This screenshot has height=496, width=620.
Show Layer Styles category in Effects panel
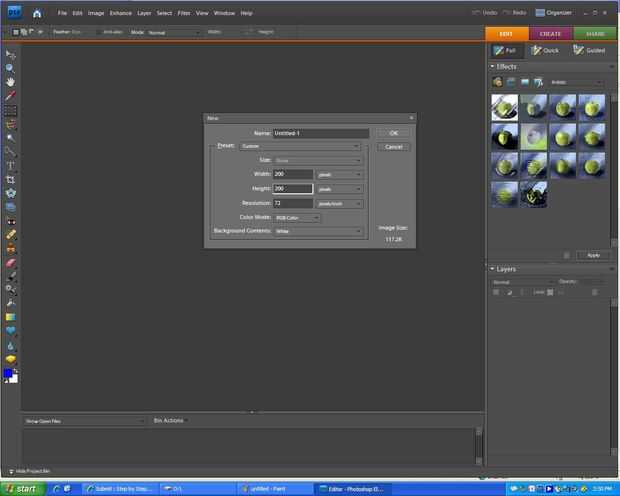[x=511, y=82]
